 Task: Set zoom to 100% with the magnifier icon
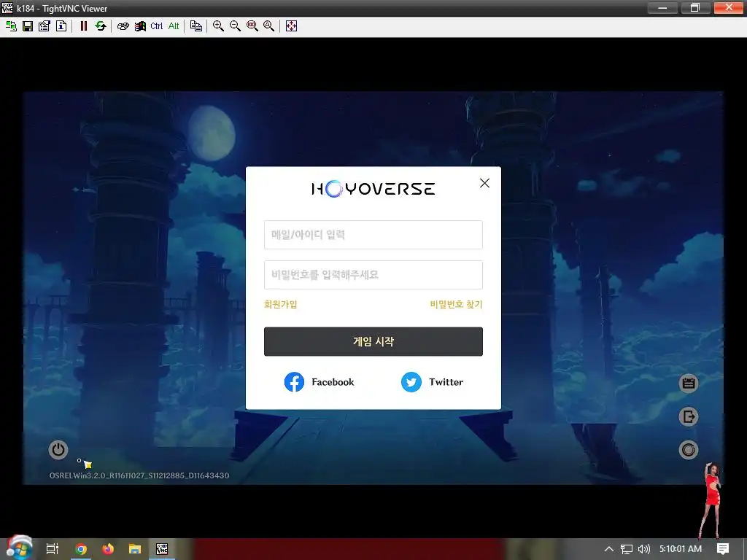(252, 26)
